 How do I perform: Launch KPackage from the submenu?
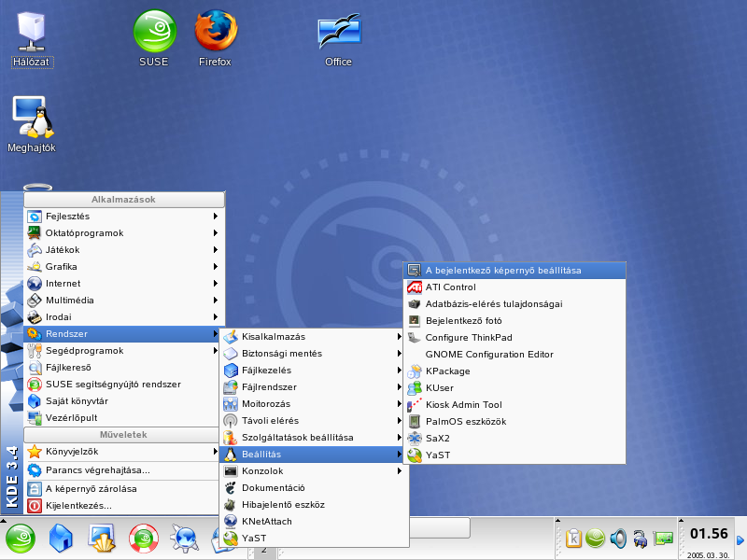click(x=514, y=371)
